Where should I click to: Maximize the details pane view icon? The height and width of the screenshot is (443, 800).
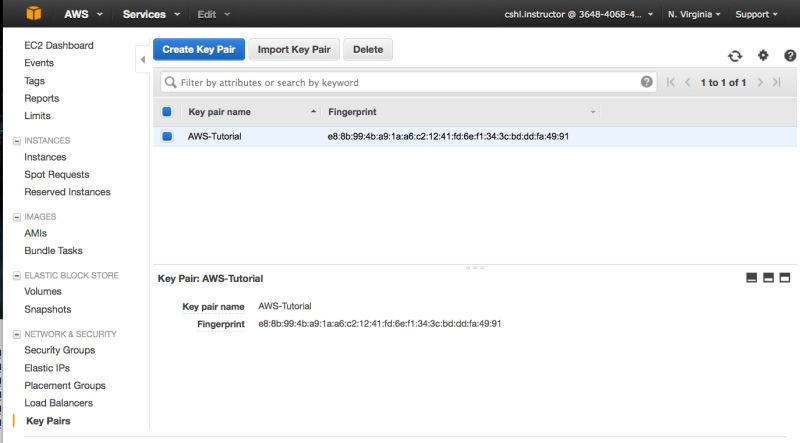point(785,278)
